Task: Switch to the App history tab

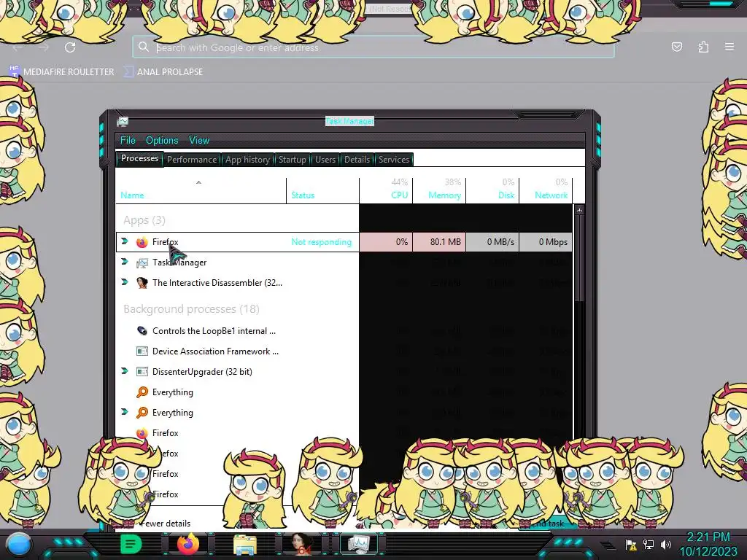Action: [247, 160]
